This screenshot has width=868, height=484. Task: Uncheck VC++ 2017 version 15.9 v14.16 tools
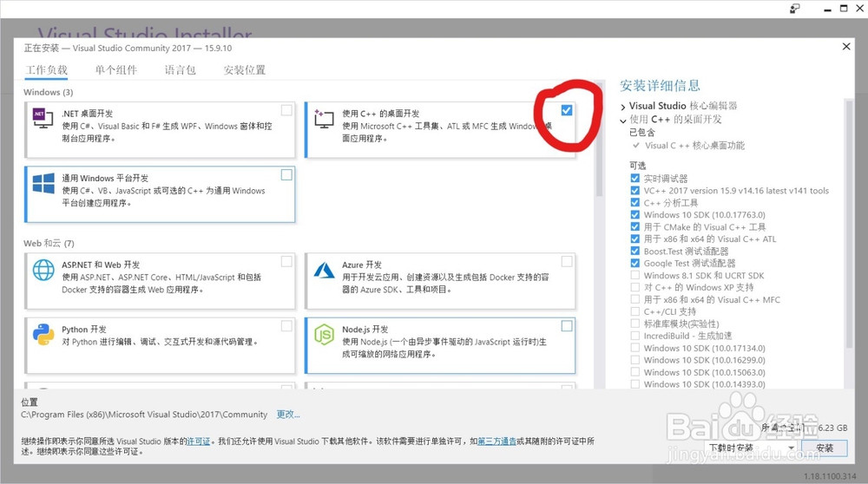635,190
